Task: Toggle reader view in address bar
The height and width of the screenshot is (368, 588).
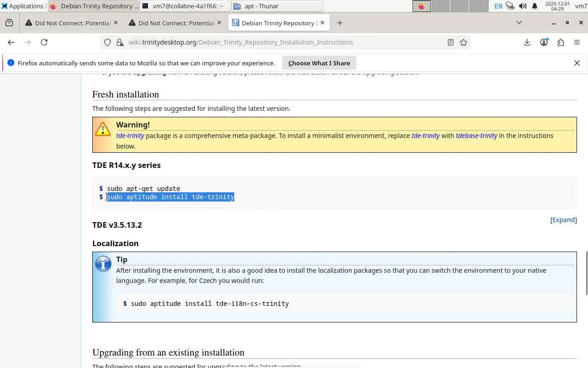Action: coord(451,42)
